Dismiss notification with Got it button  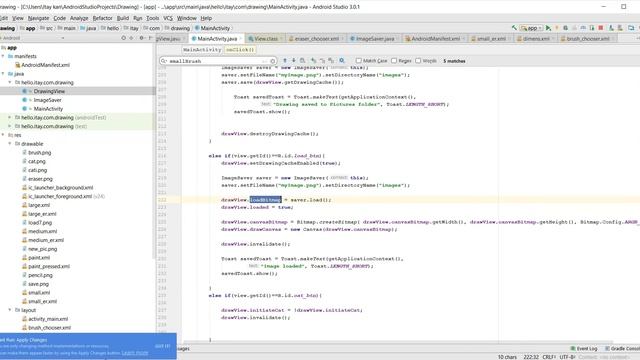tap(162, 346)
